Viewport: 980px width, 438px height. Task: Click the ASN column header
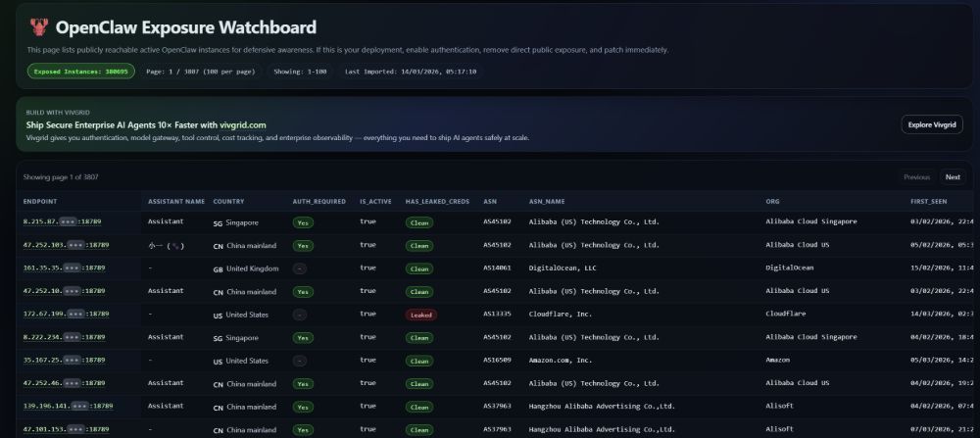490,201
